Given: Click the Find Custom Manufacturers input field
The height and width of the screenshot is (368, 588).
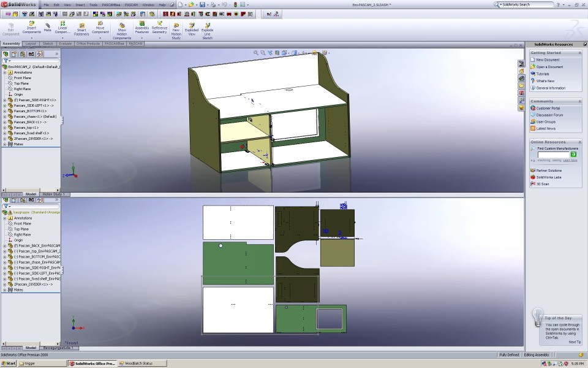Looking at the screenshot, I should 553,154.
